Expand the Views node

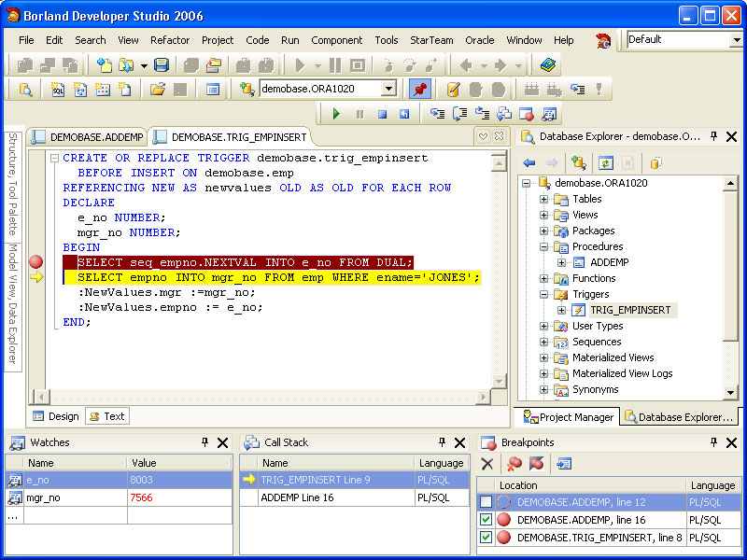pyautogui.click(x=543, y=215)
